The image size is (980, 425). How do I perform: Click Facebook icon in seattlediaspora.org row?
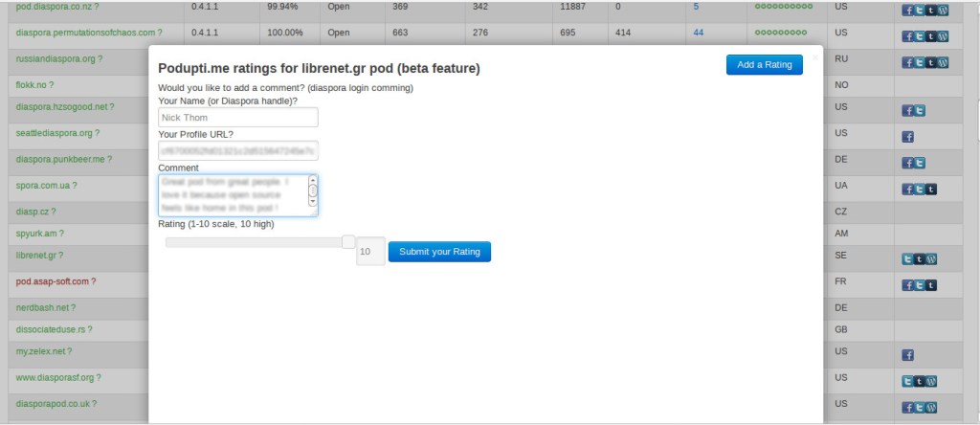point(908,137)
